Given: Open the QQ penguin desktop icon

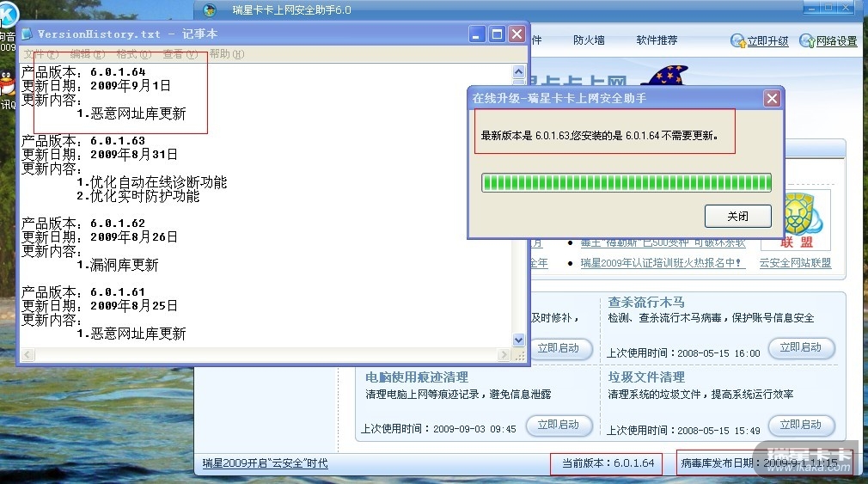Looking at the screenshot, I should click(7, 83).
